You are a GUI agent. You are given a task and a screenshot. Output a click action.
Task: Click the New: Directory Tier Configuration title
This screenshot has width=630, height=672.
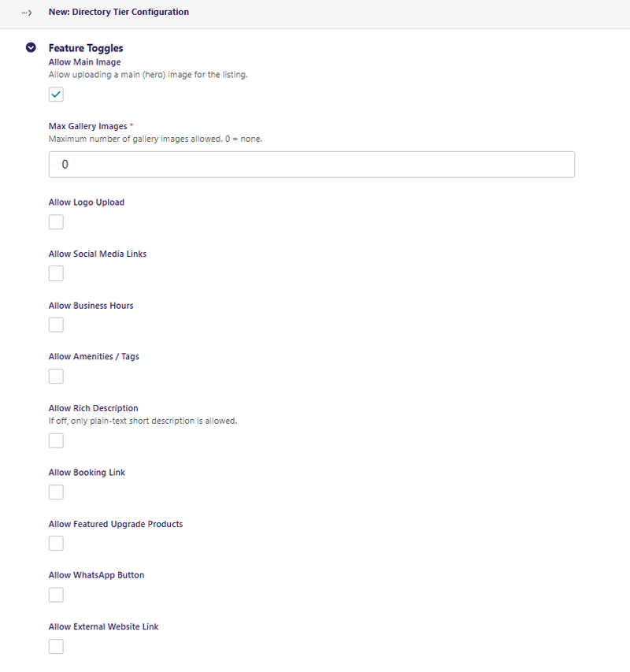coord(119,12)
